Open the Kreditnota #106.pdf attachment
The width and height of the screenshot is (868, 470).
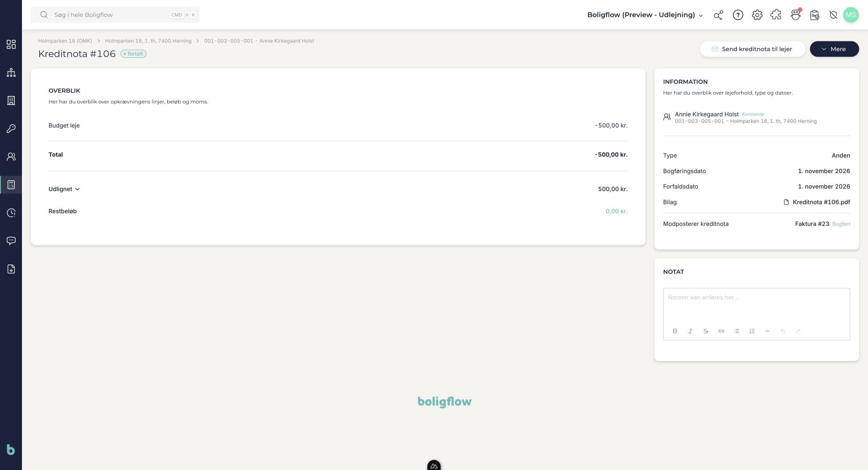pos(817,202)
